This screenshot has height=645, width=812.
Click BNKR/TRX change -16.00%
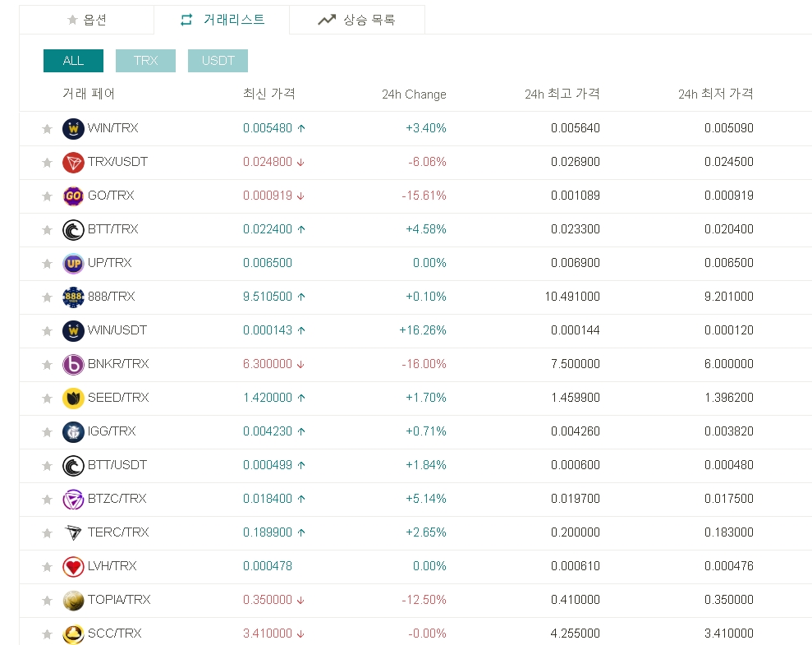(424, 364)
